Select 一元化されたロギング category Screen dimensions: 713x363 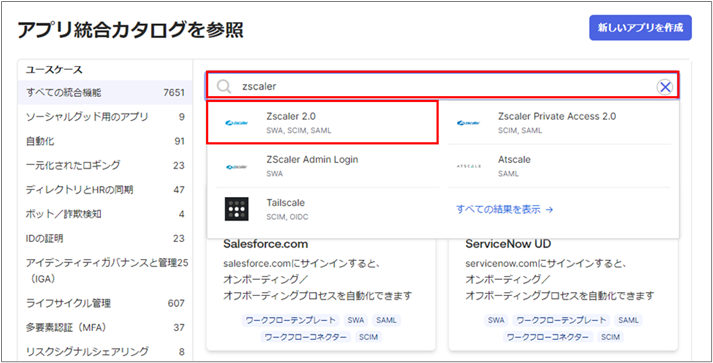point(105,165)
